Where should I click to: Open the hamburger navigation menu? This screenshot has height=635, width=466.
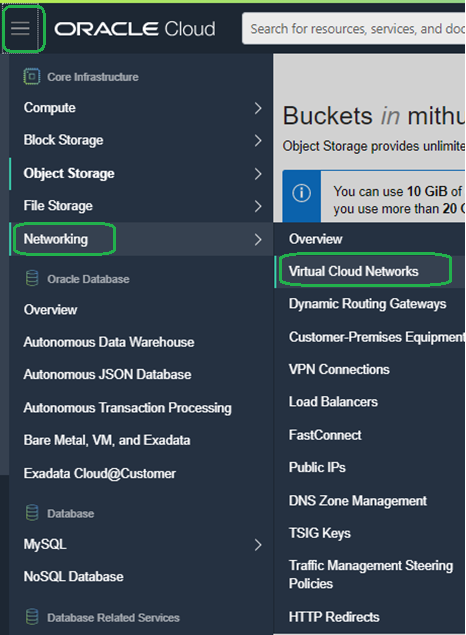pyautogui.click(x=20, y=28)
